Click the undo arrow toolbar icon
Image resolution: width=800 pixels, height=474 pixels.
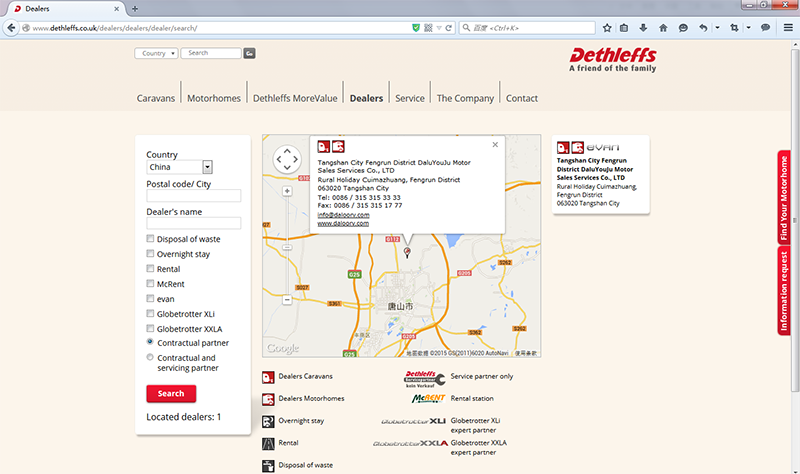click(x=704, y=28)
